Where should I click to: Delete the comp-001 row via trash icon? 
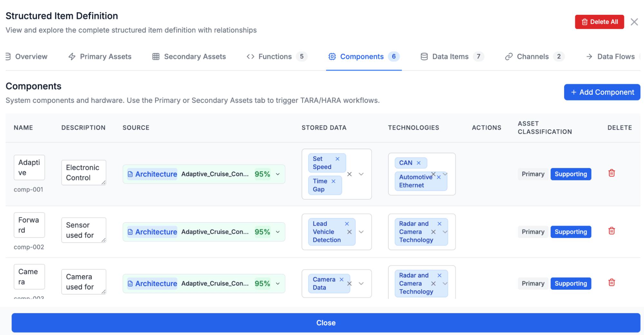coord(611,173)
